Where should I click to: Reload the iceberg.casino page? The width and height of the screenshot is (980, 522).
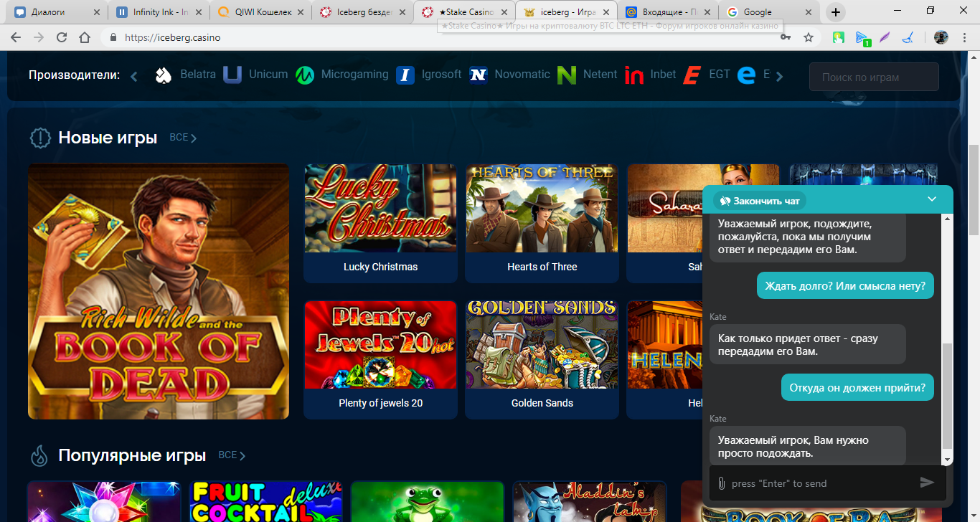tap(62, 37)
